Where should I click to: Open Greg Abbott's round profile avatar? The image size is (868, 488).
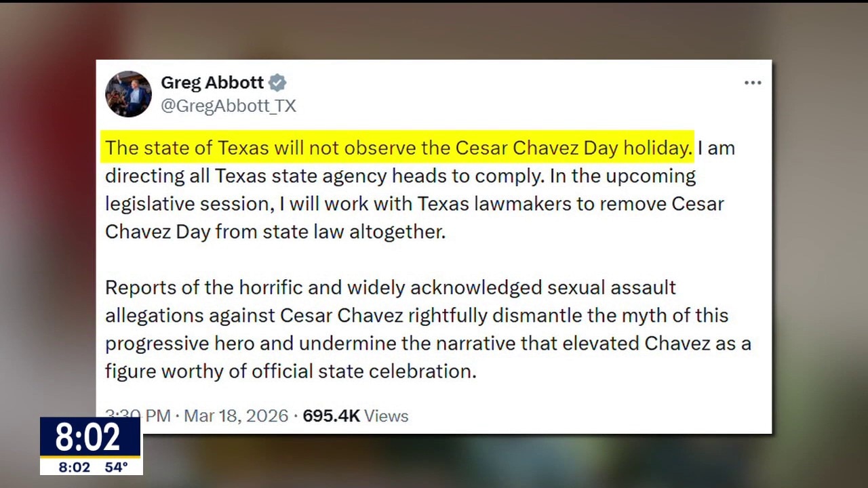point(128,94)
